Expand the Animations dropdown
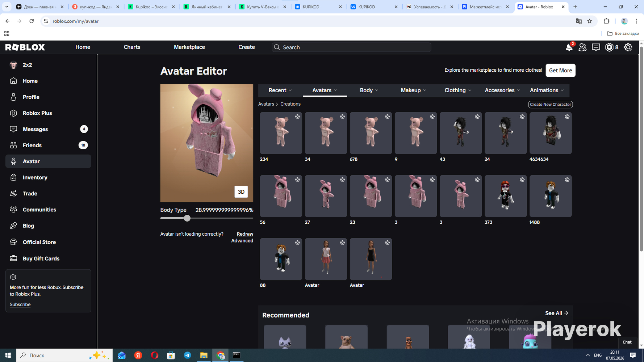This screenshot has width=644, height=362. (x=547, y=90)
